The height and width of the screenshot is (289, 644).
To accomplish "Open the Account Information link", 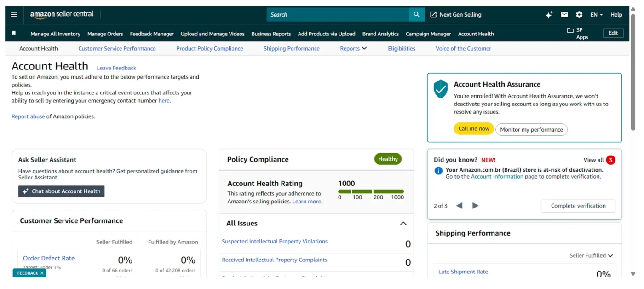I will click(496, 176).
